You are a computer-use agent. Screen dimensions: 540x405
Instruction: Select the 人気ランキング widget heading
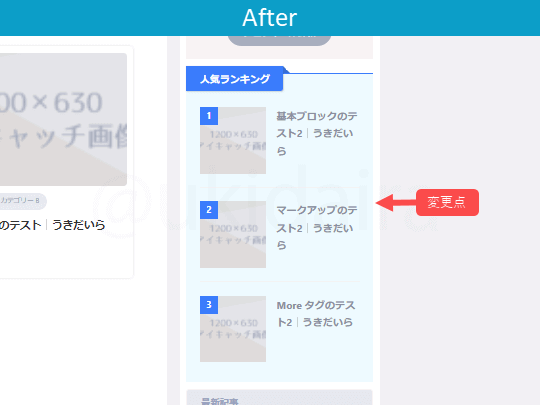click(235, 79)
